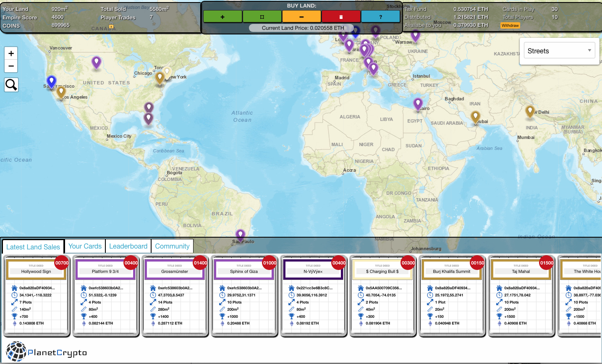Click the PlanetCrypto logo

pyautogui.click(x=47, y=352)
